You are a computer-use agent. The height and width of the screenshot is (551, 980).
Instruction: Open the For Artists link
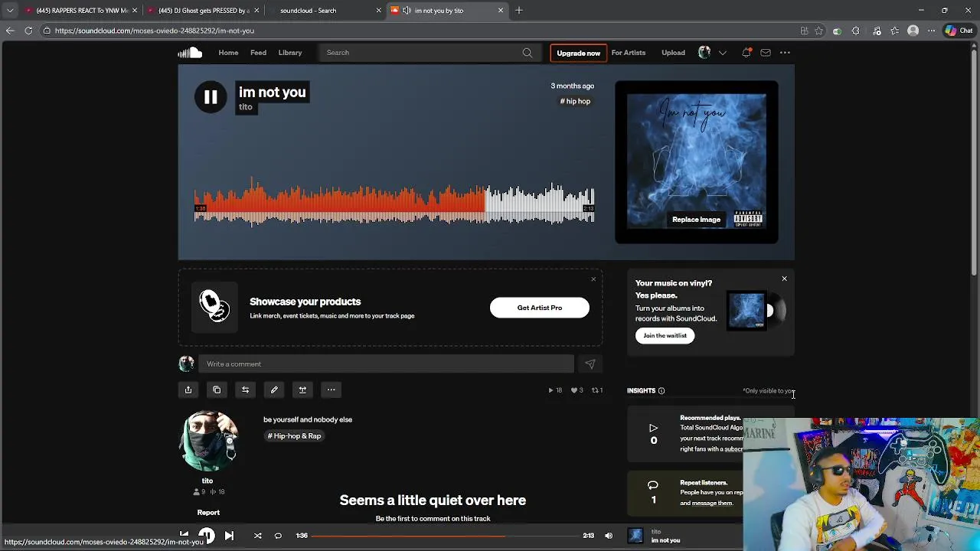click(629, 53)
